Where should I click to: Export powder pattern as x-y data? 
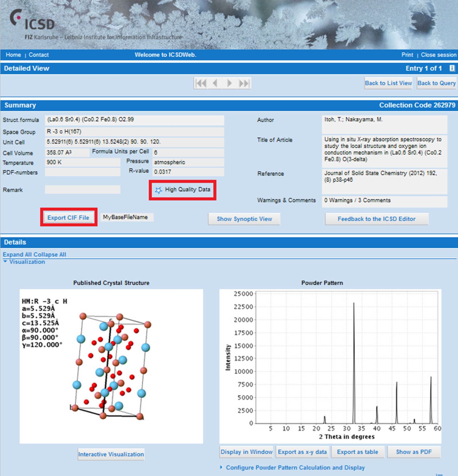pos(302,452)
